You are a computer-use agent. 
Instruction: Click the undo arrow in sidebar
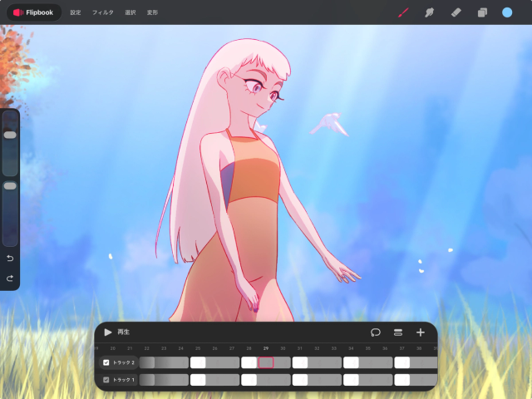click(x=10, y=259)
